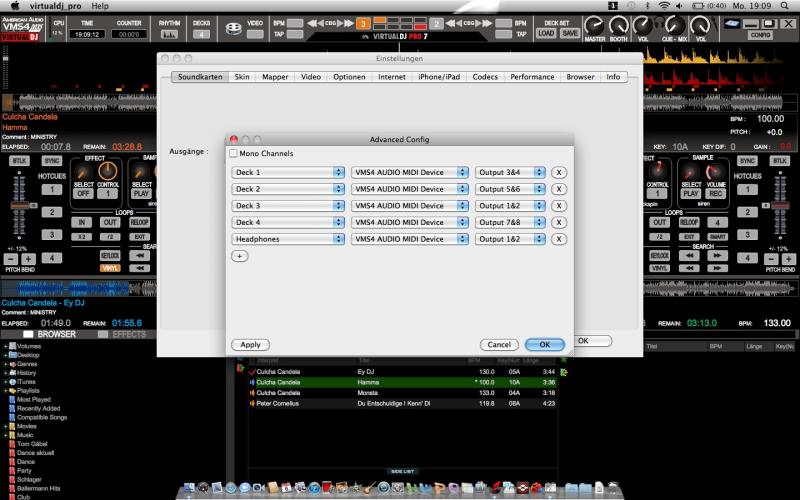This screenshot has height=500, width=800.
Task: Open the Help menu
Action: pos(100,6)
